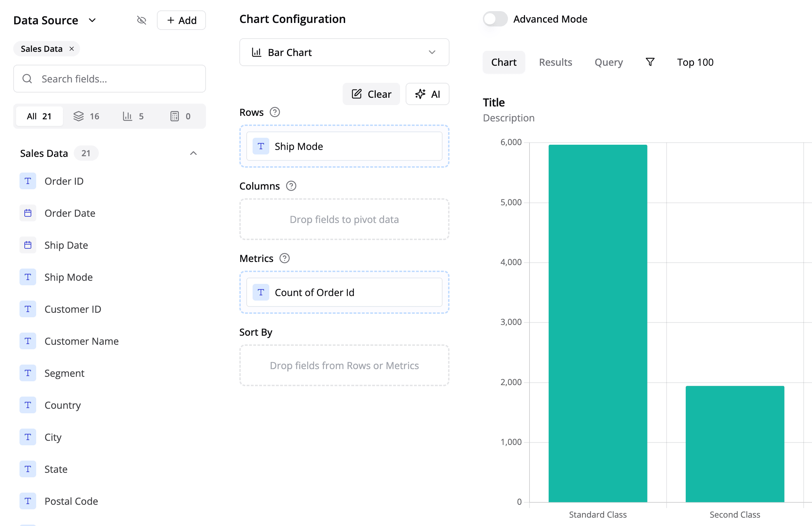812x526 pixels.
Task: Click the Metrics help question icon
Action: point(285,258)
